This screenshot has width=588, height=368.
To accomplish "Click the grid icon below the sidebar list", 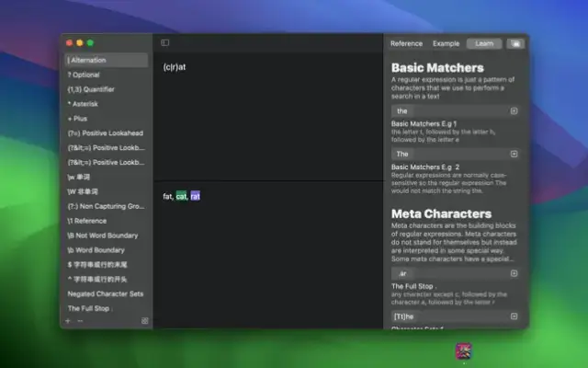I will coord(145,321).
